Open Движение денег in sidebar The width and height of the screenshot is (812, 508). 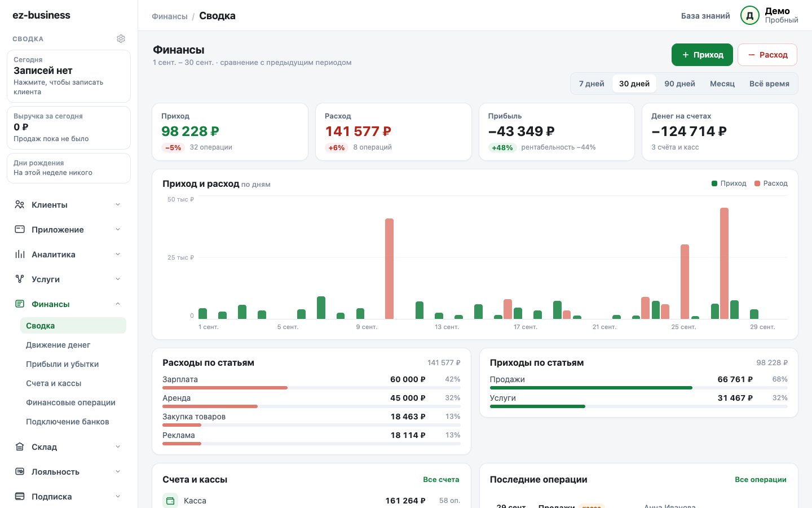73,345
